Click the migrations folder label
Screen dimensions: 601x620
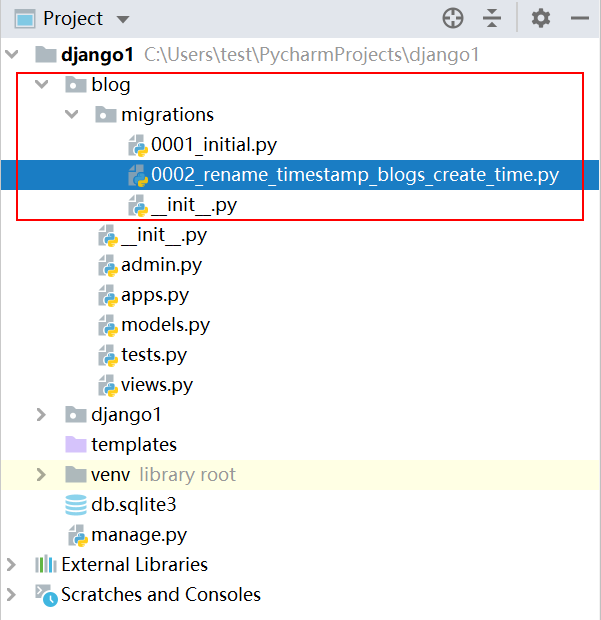167,115
